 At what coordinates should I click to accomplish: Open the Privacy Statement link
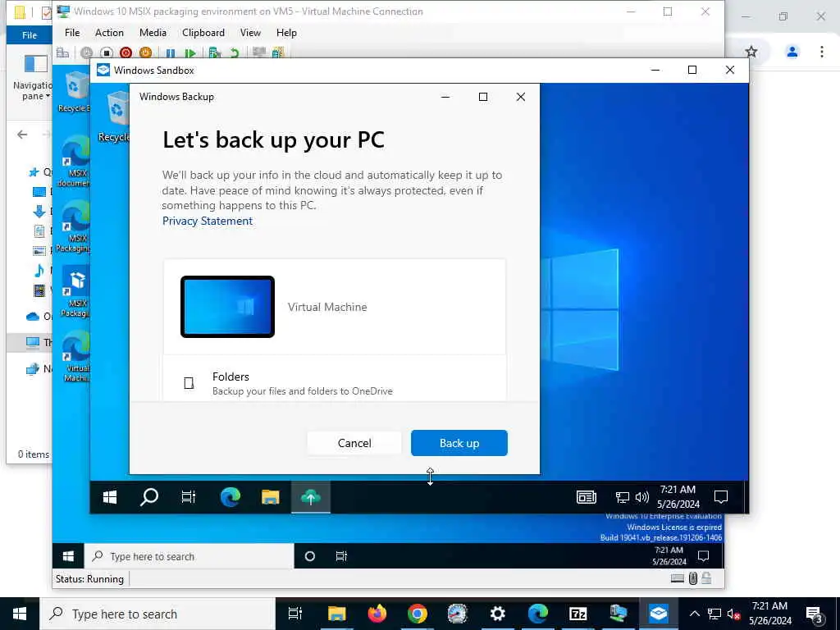208,221
